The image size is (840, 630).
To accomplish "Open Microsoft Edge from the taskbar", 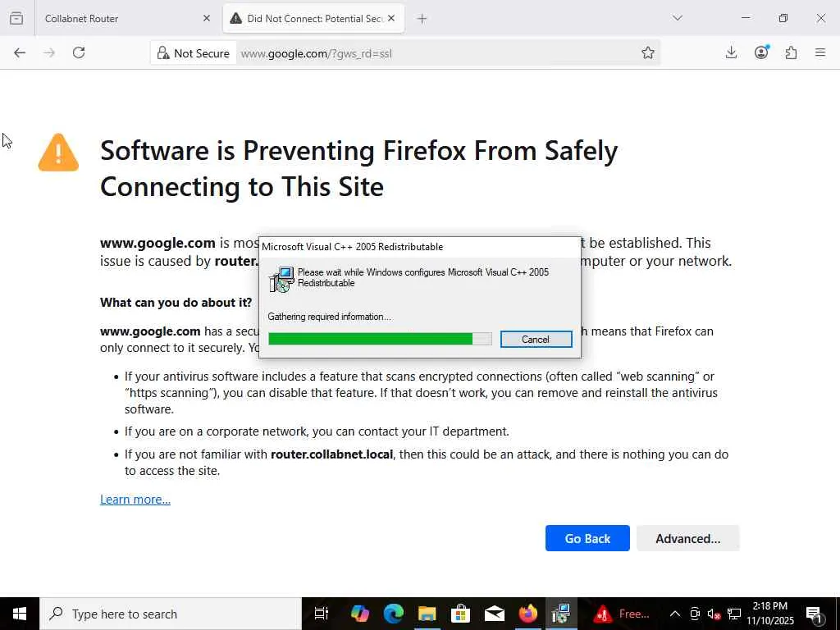I will click(394, 614).
